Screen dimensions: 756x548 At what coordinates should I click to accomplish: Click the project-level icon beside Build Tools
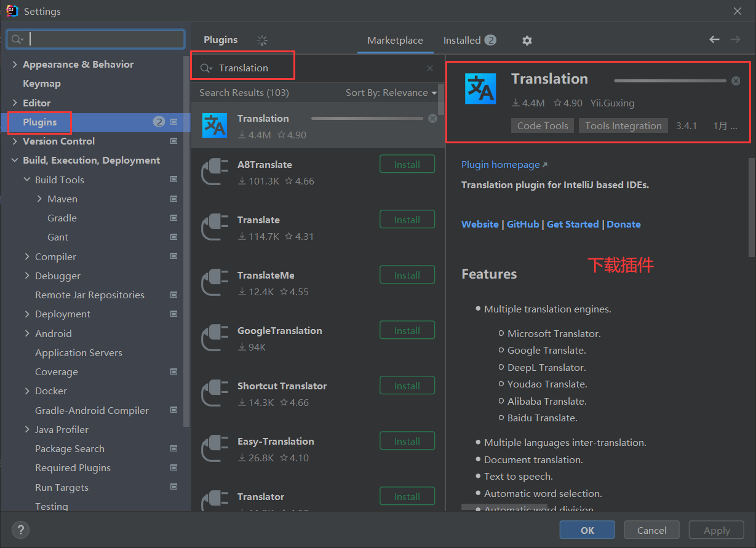(174, 180)
